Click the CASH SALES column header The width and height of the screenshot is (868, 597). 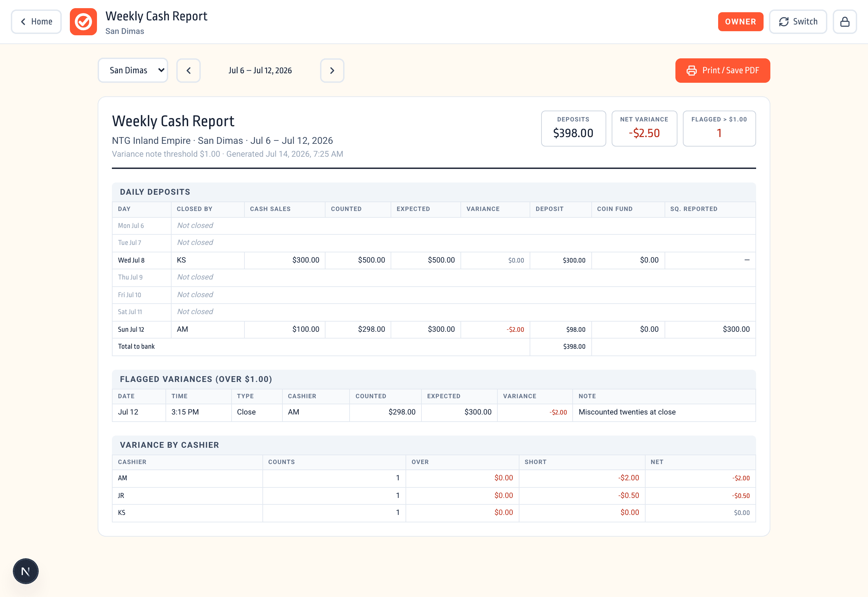tap(270, 209)
